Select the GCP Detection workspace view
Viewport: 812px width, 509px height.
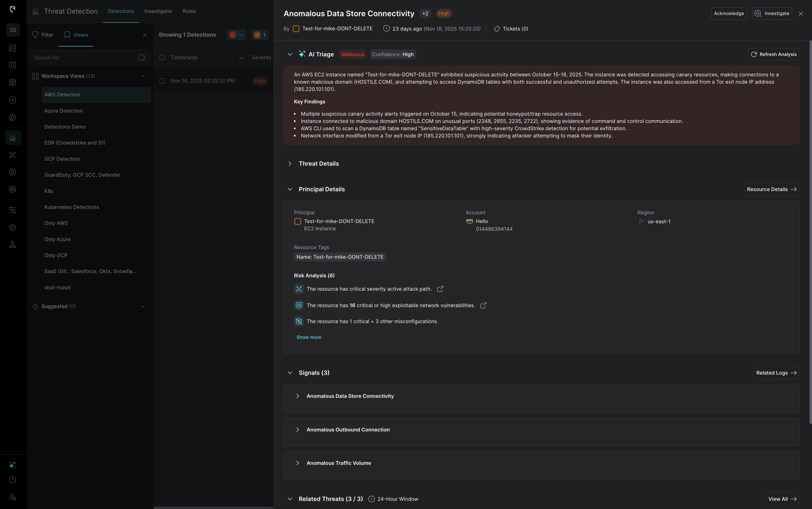click(x=62, y=159)
